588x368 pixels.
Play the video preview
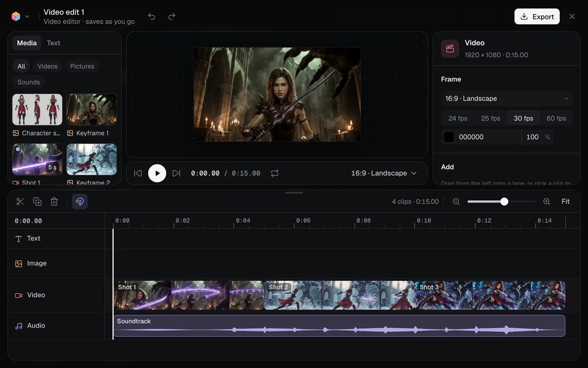pos(157,173)
